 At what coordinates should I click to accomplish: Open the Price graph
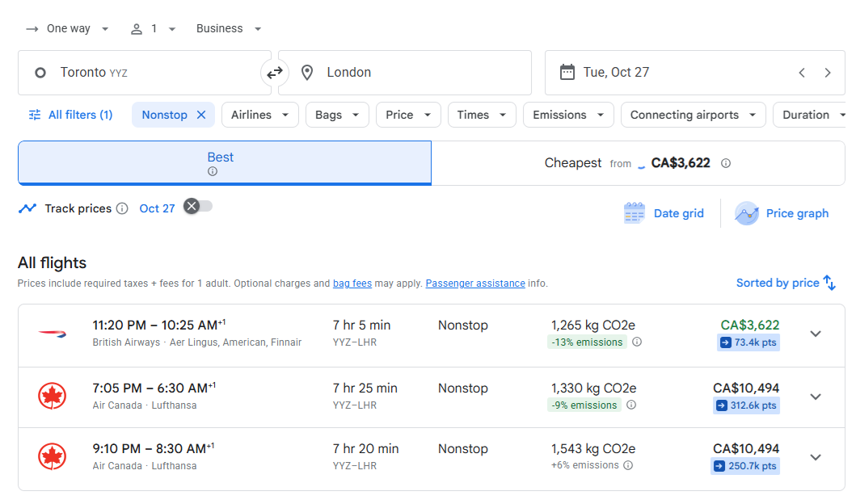tap(782, 214)
